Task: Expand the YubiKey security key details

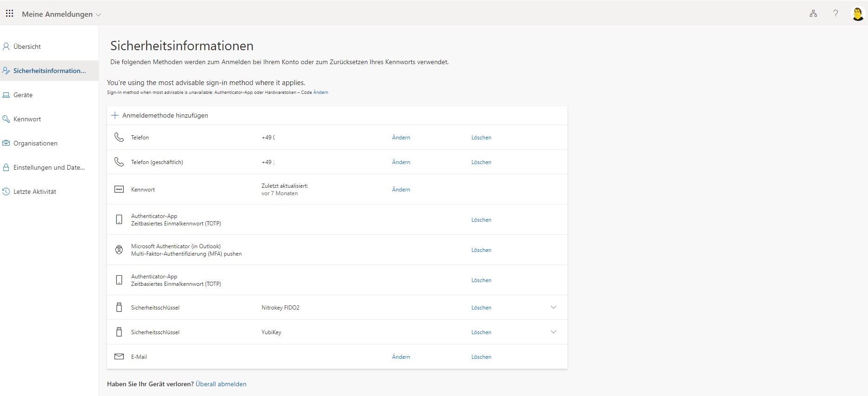Action: coord(554,332)
